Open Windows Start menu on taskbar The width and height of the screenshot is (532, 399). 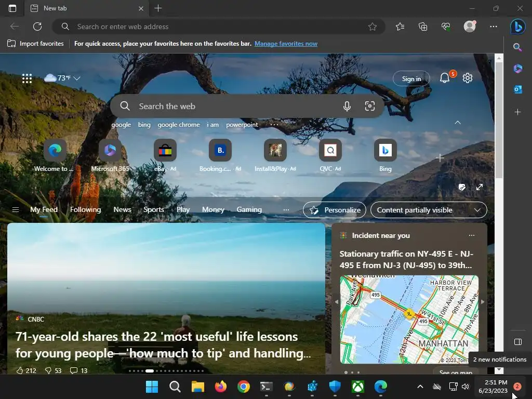tap(152, 387)
